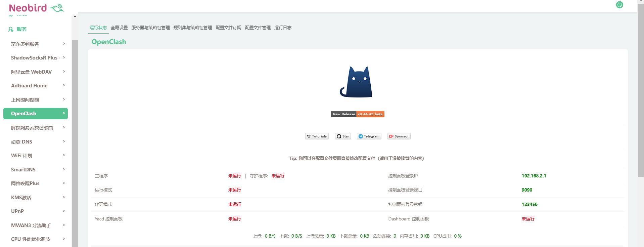This screenshot has height=247, width=644.
Task: Click the sidebar scroll up arrow
Action: 75,16
